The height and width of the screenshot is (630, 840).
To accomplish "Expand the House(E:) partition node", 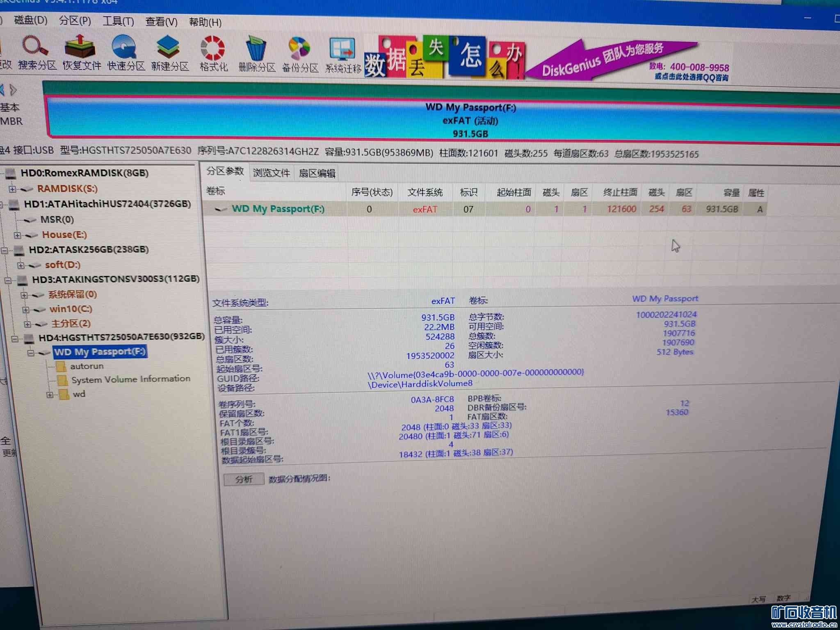I will tap(17, 235).
